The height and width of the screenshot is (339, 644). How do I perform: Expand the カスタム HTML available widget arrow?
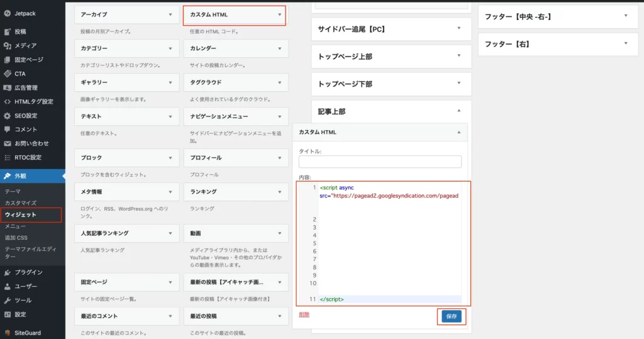point(280,15)
